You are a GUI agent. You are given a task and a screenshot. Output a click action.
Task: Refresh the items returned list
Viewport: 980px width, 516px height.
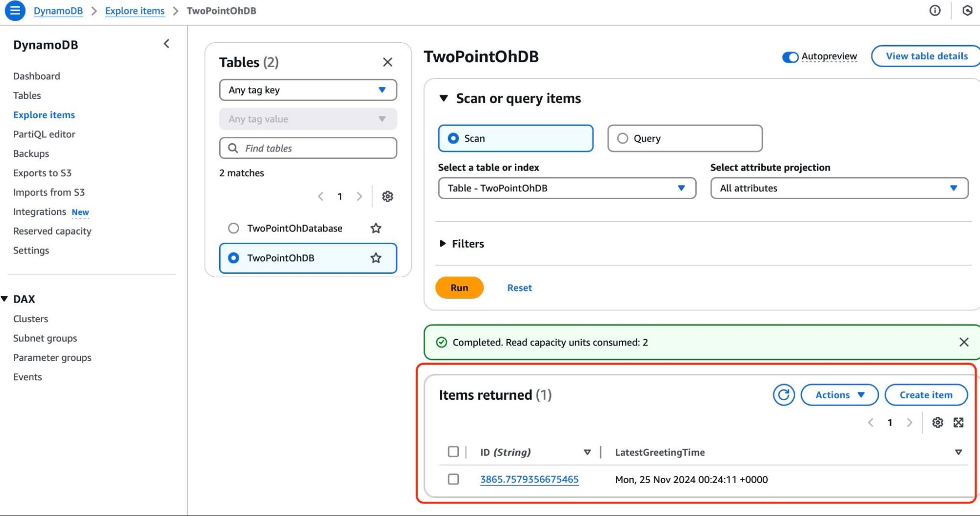coord(783,395)
